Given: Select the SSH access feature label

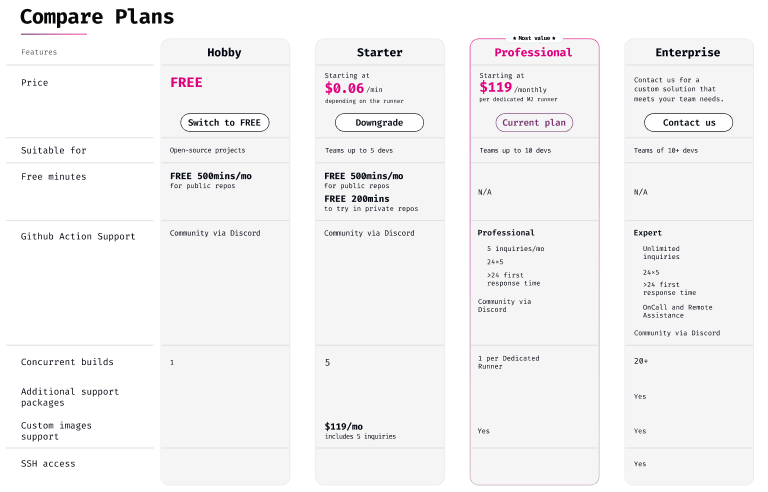Looking at the screenshot, I should pos(48,464).
